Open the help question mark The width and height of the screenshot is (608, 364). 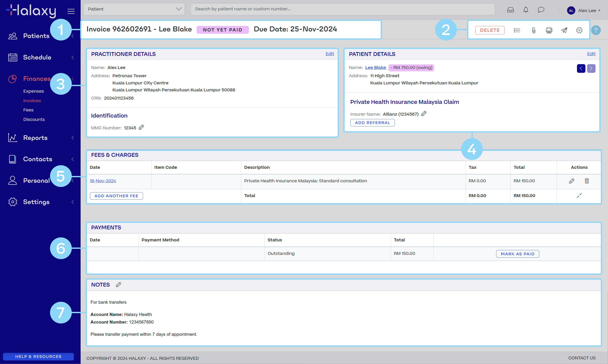[x=596, y=30]
